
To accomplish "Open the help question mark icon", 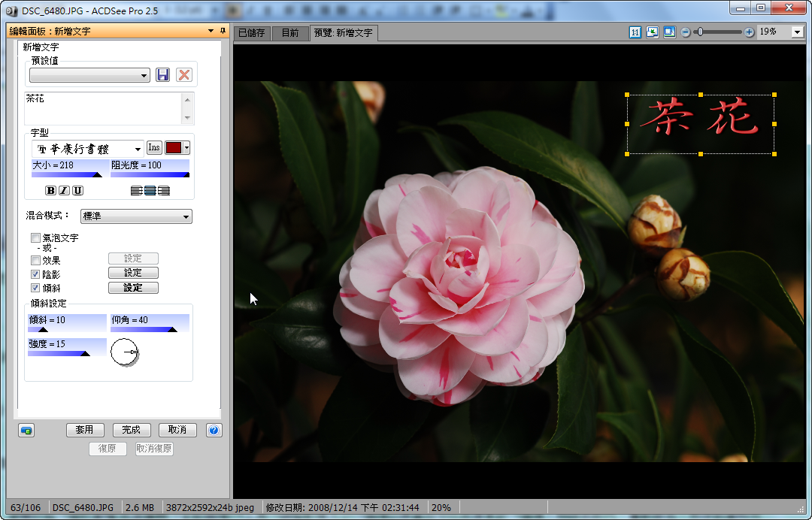I will pos(214,430).
